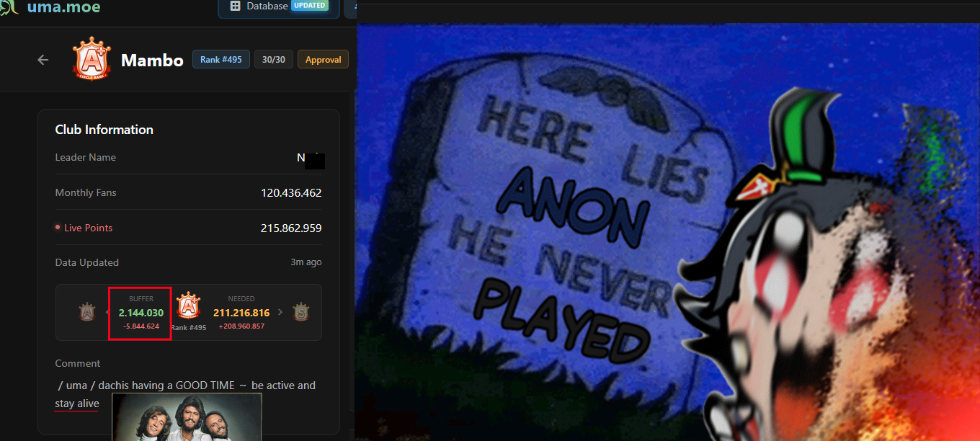
Task: Click the red Live Points indicator dot
Action: (x=58, y=228)
